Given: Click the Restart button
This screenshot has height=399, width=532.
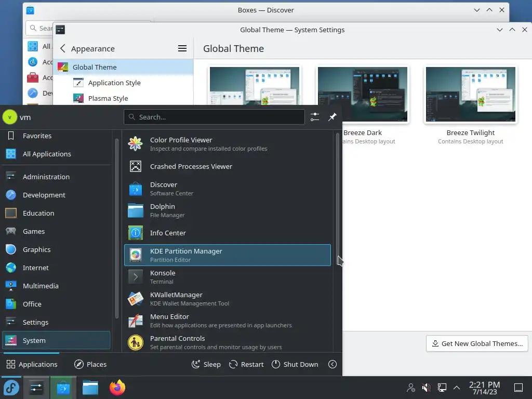Looking at the screenshot, I should pos(246,364).
